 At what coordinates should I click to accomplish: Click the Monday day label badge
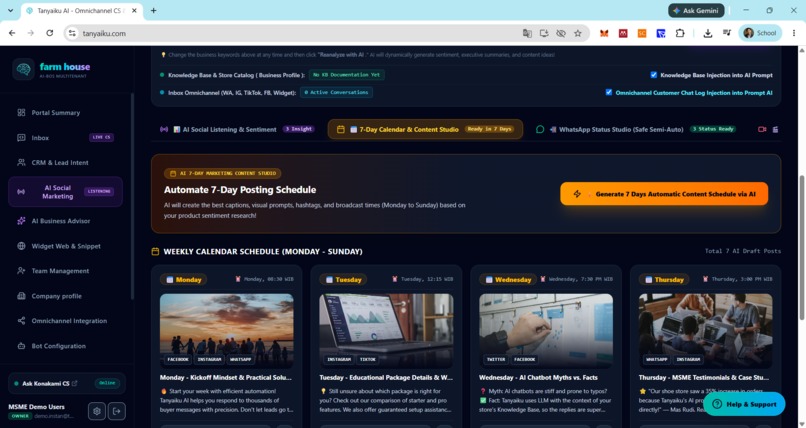[184, 280]
